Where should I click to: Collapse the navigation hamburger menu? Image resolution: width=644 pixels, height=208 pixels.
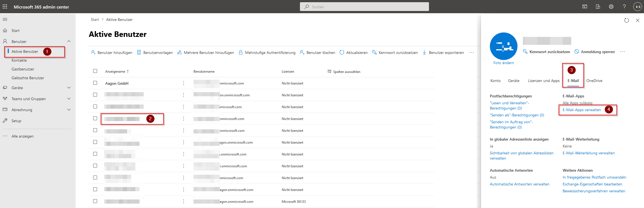click(5, 20)
